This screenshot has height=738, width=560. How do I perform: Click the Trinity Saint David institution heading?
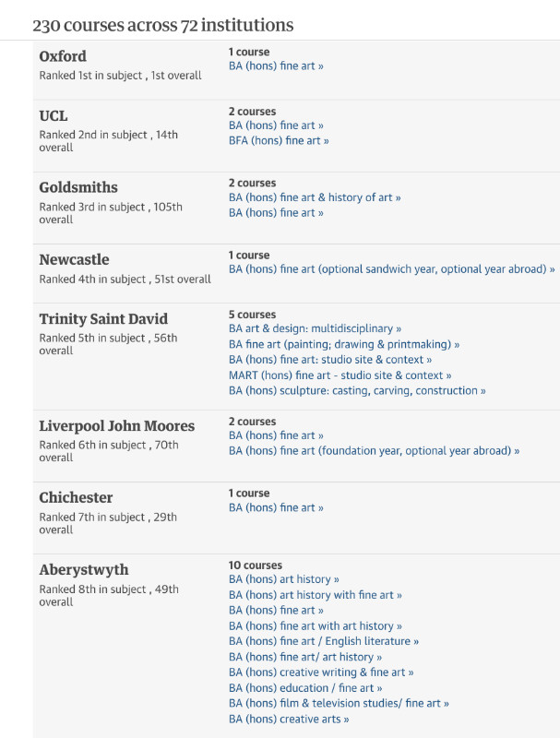(103, 319)
